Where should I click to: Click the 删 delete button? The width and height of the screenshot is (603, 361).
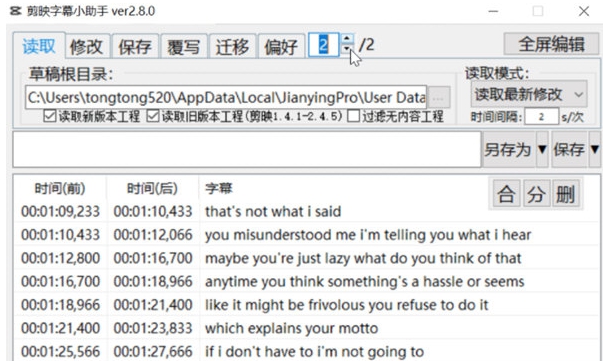[x=566, y=194]
